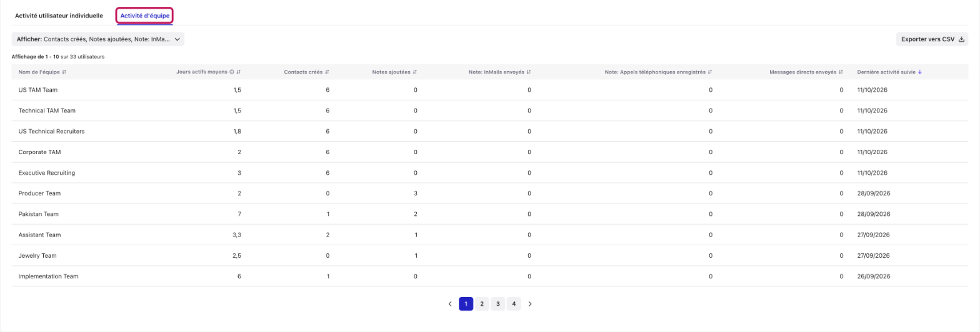Select the Technical TAM Team row name

pyautogui.click(x=47, y=110)
